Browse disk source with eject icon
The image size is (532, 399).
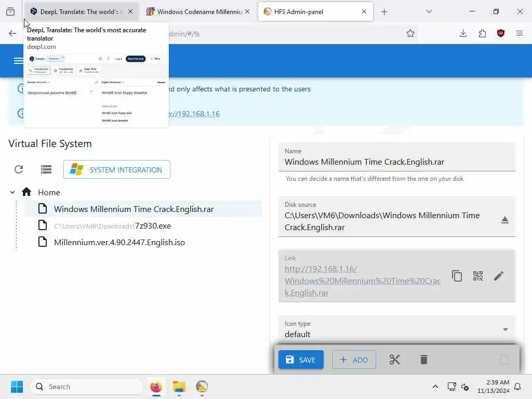(x=505, y=220)
